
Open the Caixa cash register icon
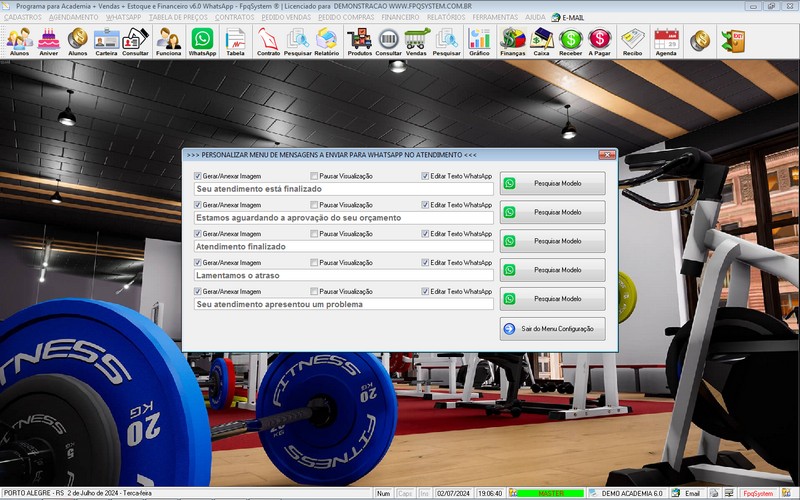(541, 41)
